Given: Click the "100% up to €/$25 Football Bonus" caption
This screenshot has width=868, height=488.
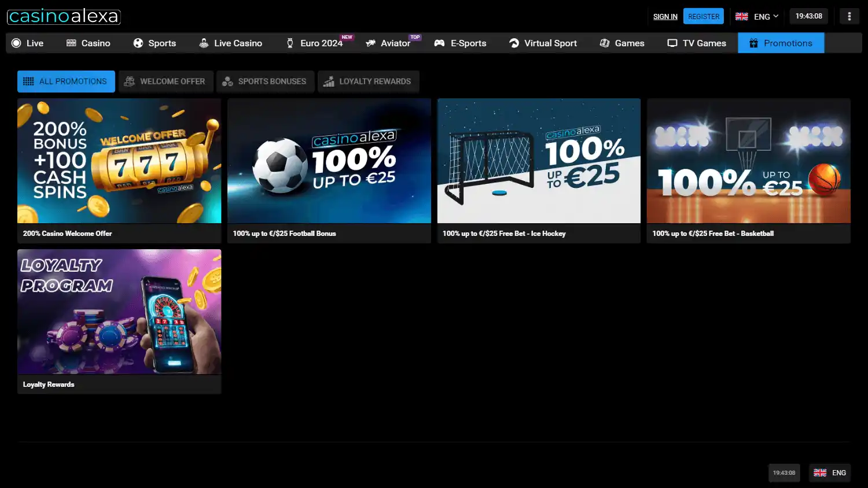Looking at the screenshot, I should (284, 234).
